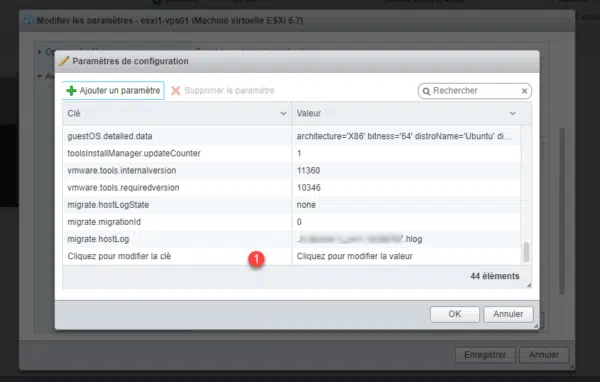The image size is (600, 382).
Task: Select the guestOS.detailed.data key row
Action: (110, 136)
